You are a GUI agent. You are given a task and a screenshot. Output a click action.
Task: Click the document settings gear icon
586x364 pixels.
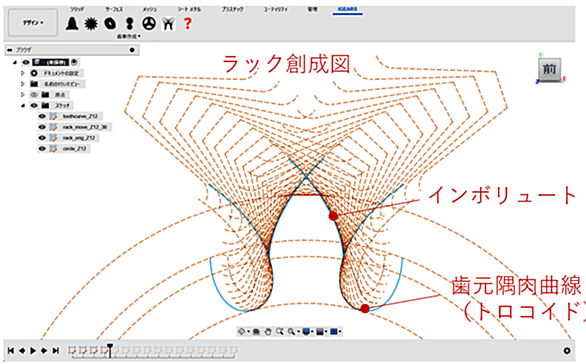[x=34, y=73]
